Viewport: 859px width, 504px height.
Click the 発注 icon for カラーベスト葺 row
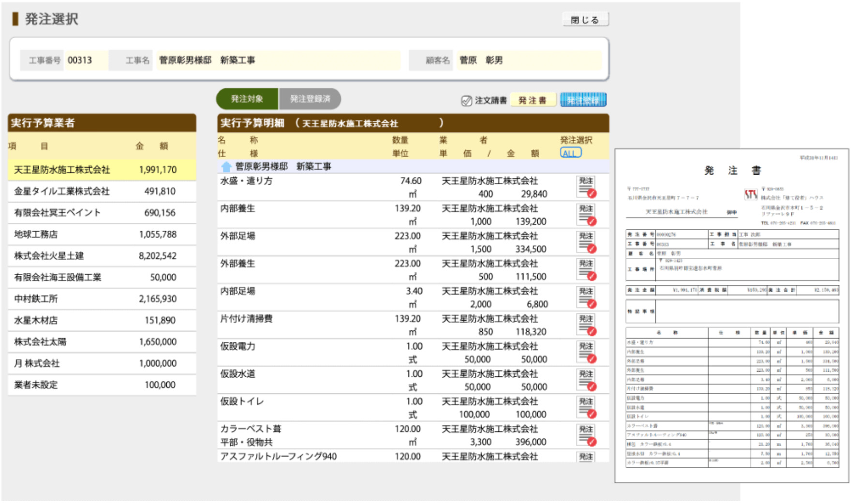(586, 435)
